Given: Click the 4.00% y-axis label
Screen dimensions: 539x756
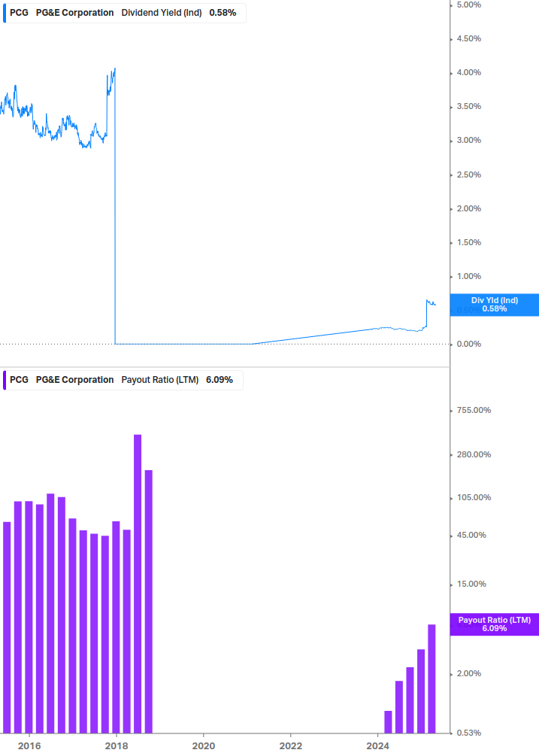Looking at the screenshot, I should (x=468, y=72).
